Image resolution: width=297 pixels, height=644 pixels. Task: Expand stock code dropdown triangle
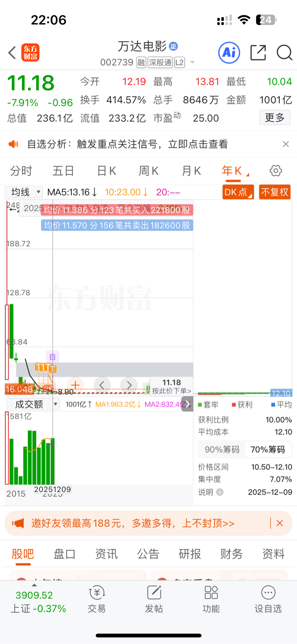[x=192, y=62]
